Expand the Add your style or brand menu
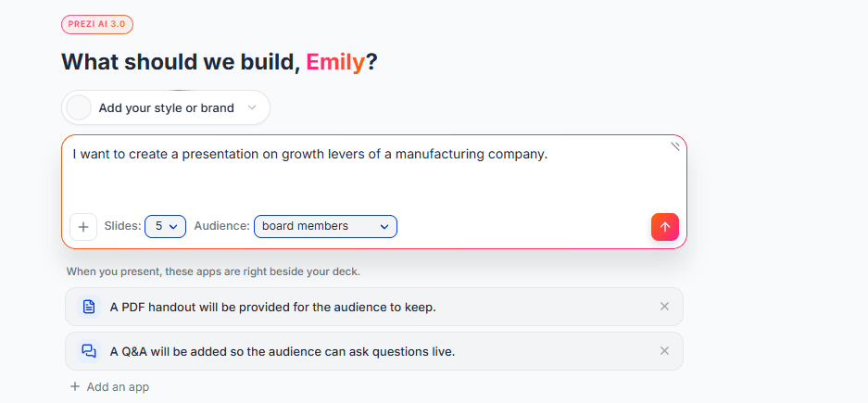 (x=166, y=108)
